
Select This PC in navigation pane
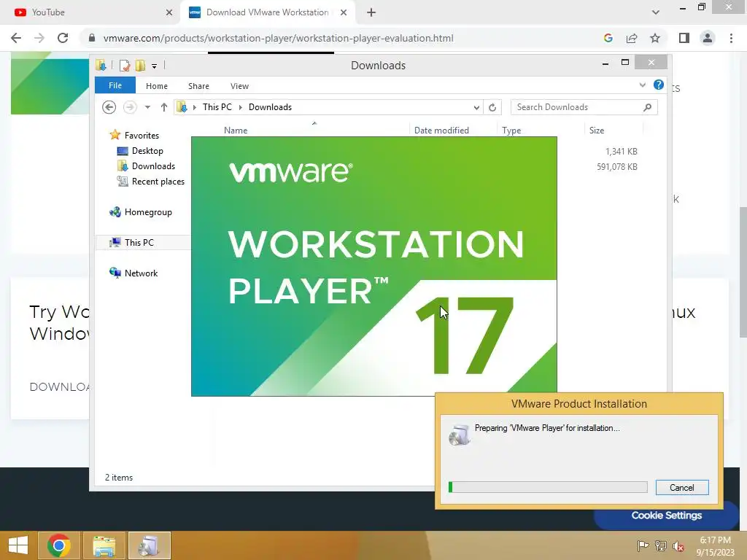pos(139,242)
